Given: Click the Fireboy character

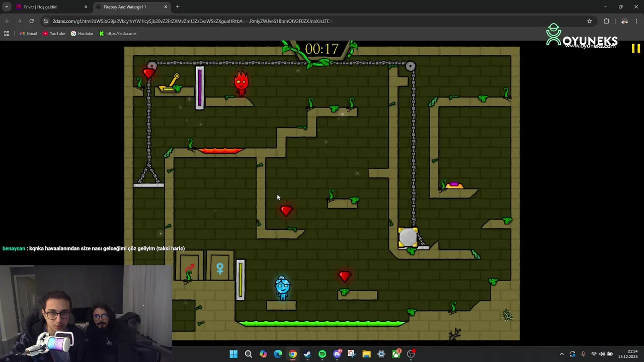Looking at the screenshot, I should (242, 83).
